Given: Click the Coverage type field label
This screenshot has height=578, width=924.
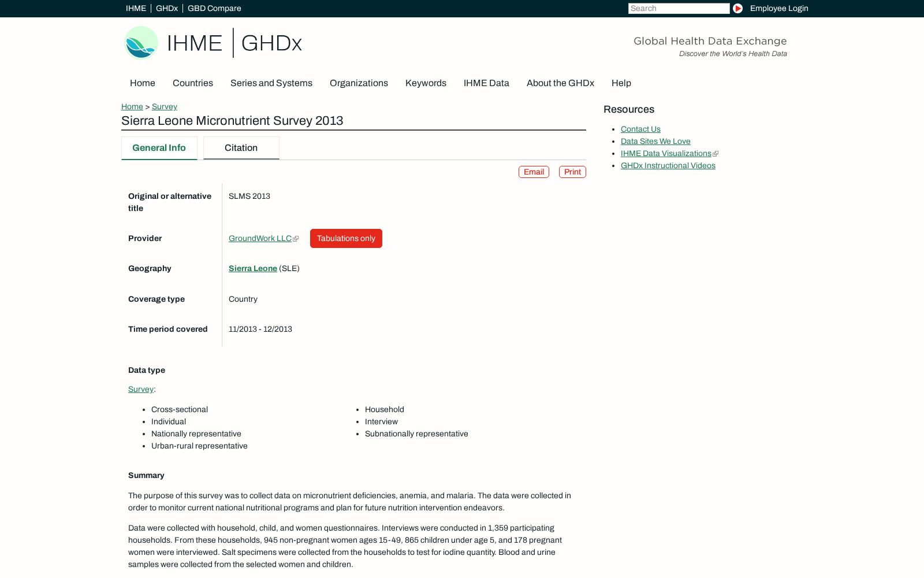Looking at the screenshot, I should click(x=157, y=299).
